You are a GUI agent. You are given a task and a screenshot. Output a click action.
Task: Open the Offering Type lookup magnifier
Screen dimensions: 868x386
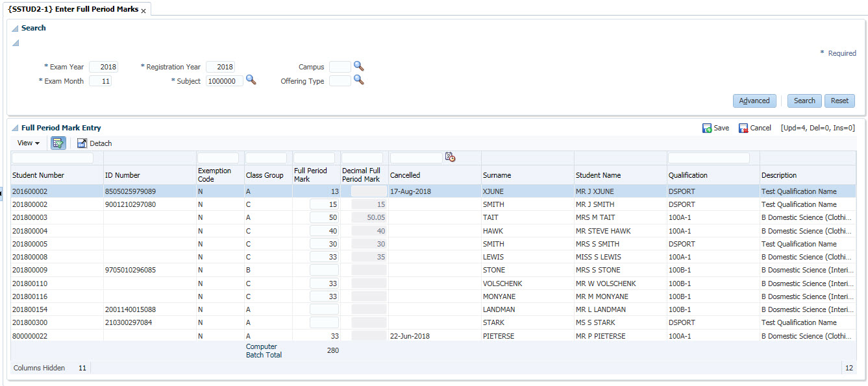click(x=358, y=80)
